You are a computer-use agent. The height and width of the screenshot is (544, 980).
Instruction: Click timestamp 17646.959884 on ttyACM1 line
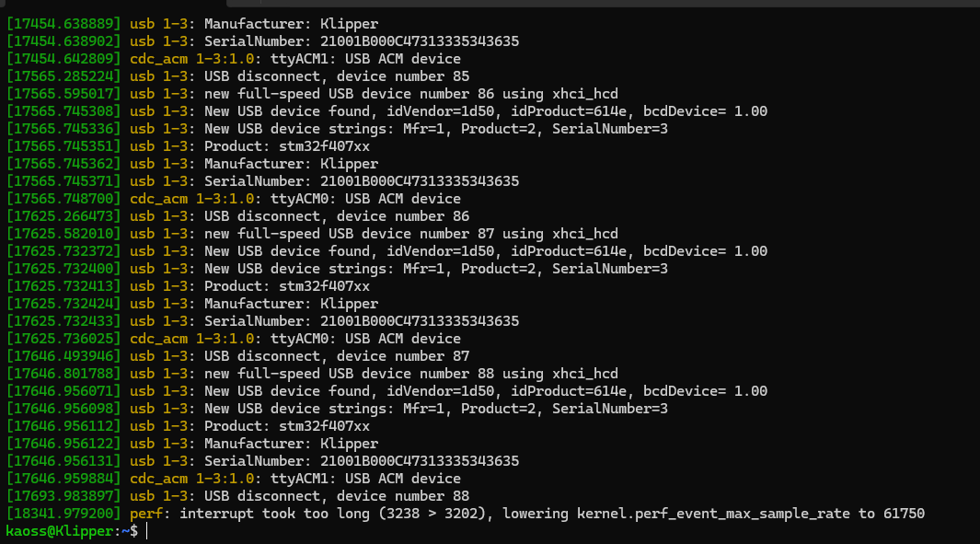tap(64, 479)
